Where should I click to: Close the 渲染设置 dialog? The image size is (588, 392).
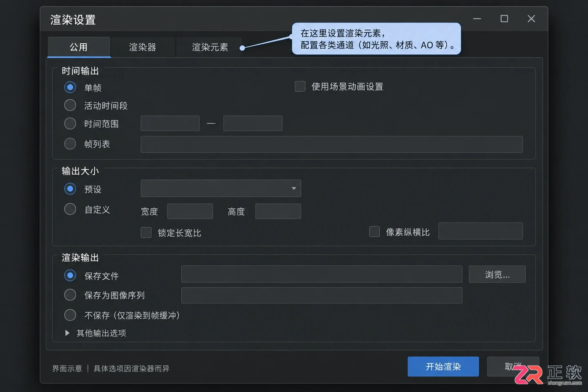531,19
